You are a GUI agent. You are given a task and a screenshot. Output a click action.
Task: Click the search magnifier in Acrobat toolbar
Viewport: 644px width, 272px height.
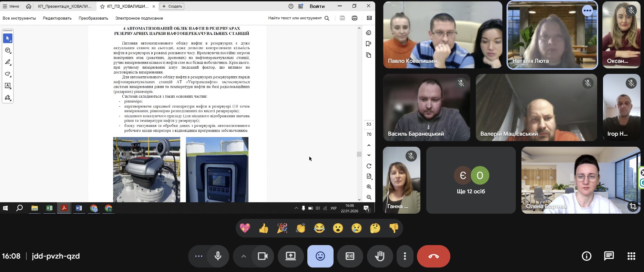(x=327, y=18)
